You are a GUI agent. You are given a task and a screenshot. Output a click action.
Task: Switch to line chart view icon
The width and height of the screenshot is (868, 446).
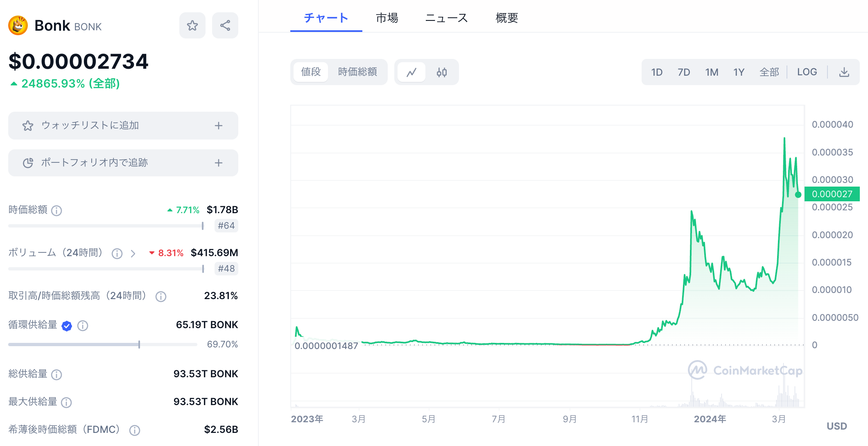click(x=411, y=72)
